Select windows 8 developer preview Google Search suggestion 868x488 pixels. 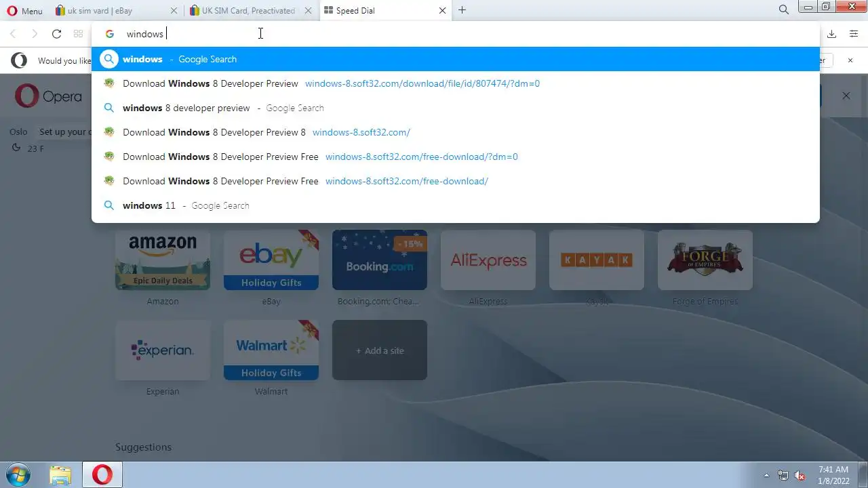point(456,108)
